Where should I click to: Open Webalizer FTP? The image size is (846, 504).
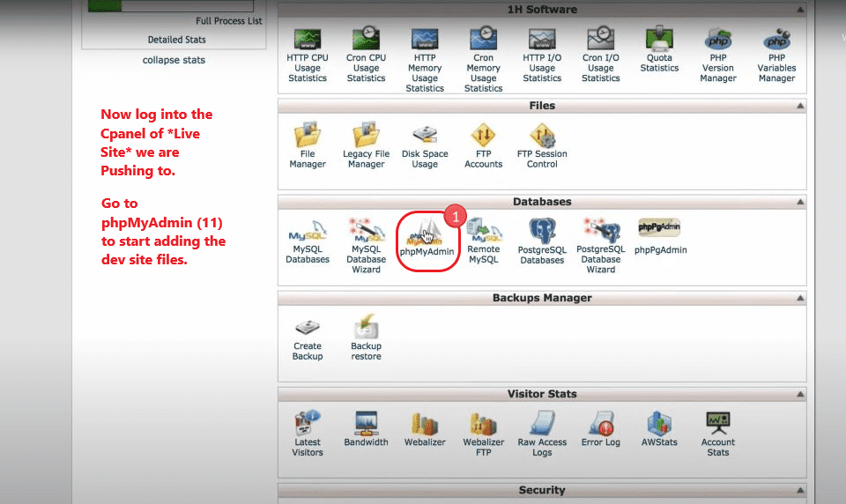[484, 434]
